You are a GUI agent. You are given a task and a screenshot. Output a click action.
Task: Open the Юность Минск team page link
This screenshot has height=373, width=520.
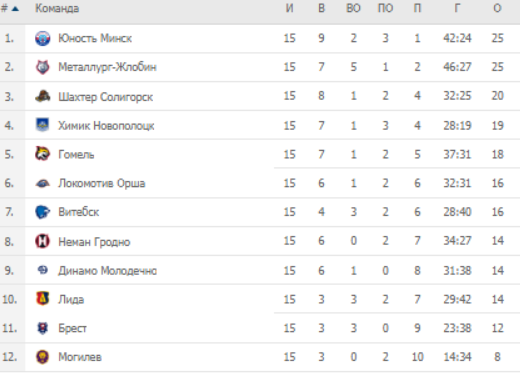[95, 38]
